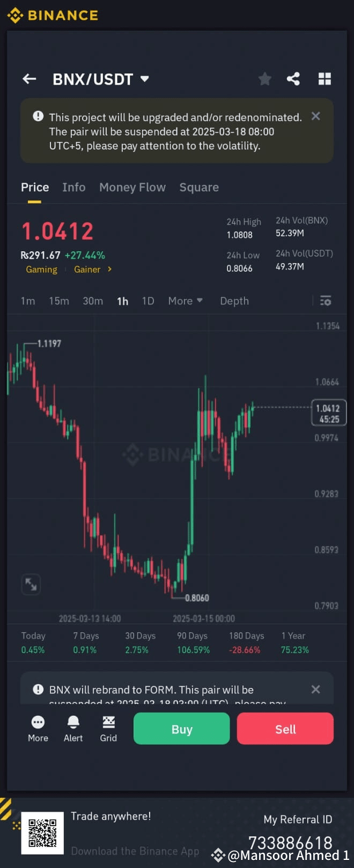Click the 24h Vol(USDT) 49.37M value
The height and width of the screenshot is (868, 354).
pyautogui.click(x=290, y=266)
